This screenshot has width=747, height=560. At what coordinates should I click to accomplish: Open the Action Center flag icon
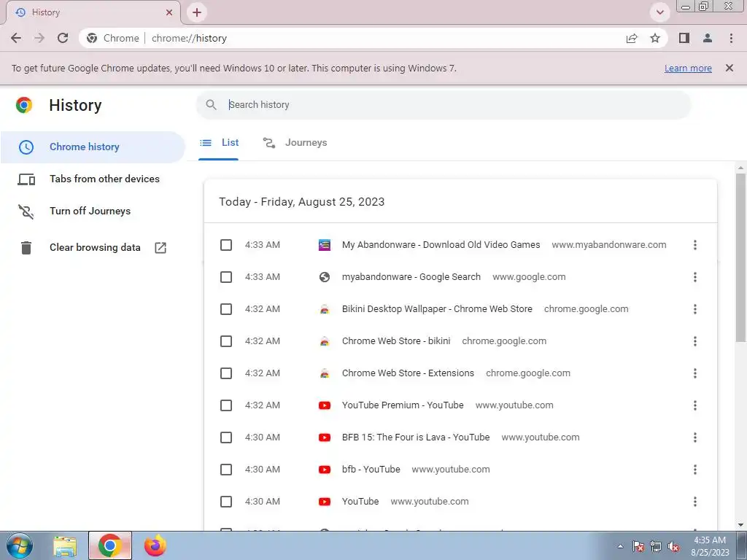(x=638, y=546)
